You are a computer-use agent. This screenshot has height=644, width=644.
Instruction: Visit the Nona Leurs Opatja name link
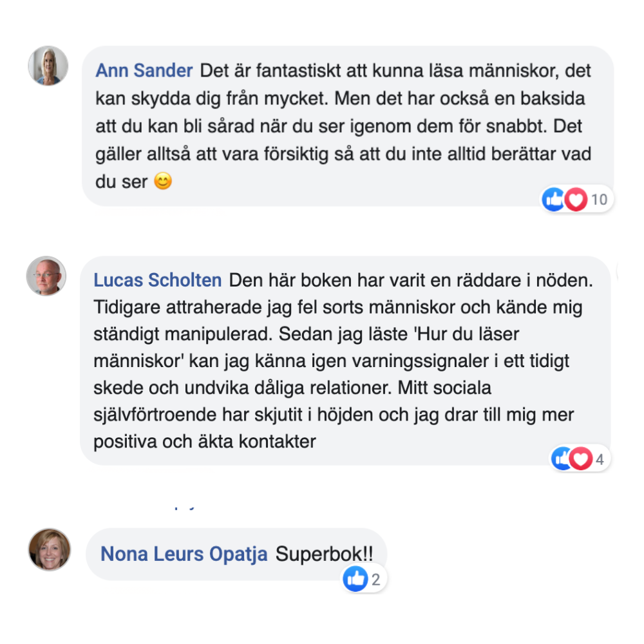click(184, 554)
